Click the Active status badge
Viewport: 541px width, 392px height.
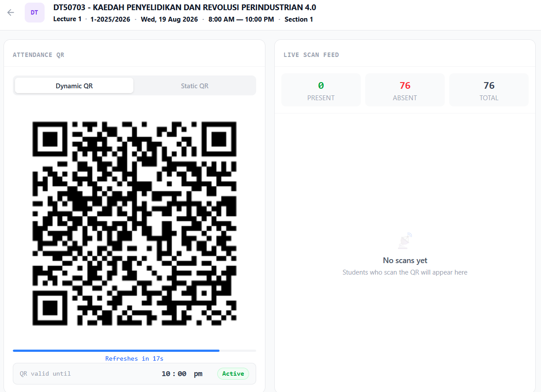click(x=233, y=374)
